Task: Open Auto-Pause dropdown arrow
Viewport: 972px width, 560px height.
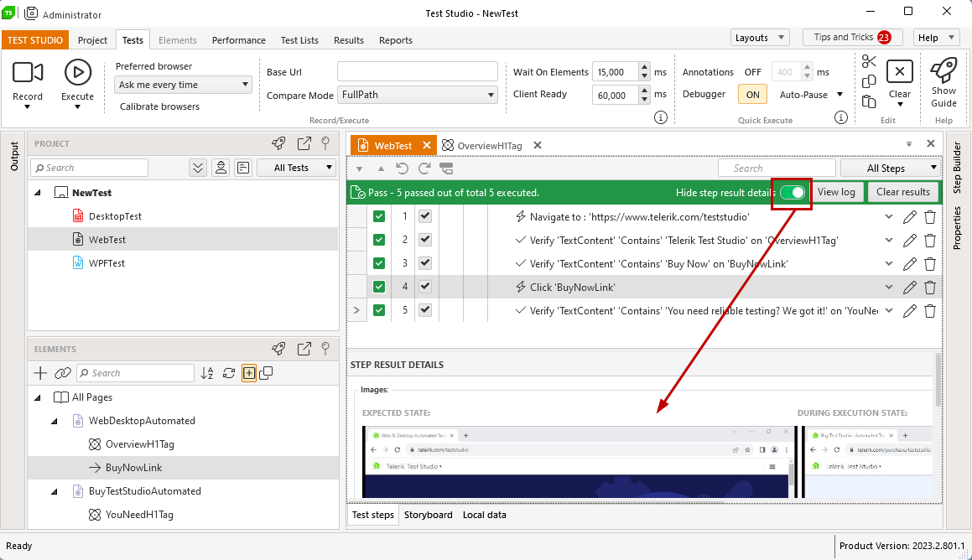Action: (x=840, y=95)
